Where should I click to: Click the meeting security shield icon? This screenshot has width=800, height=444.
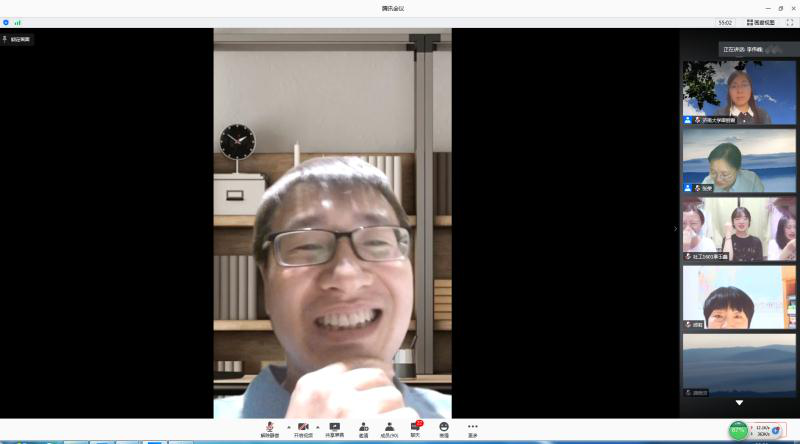click(6, 22)
